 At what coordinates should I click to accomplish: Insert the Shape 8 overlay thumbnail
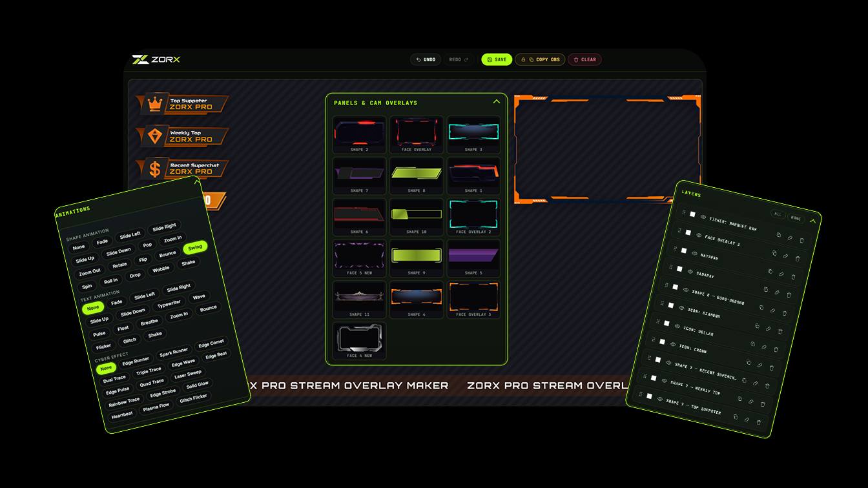click(x=416, y=176)
